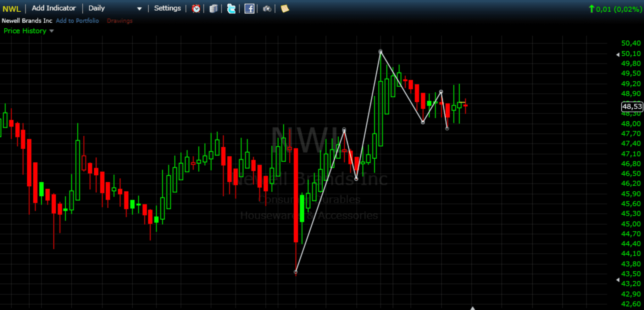Open the yellow sticky note icon
Screen dimensions: 644x310
pos(285,8)
